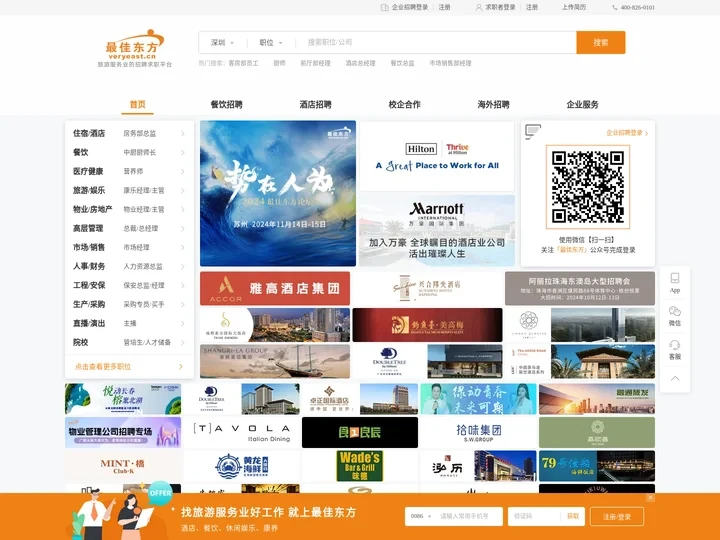Image resolution: width=720 pixels, height=540 pixels.
Task: Open the Shangri-La Group ship banner
Action: click(x=275, y=361)
